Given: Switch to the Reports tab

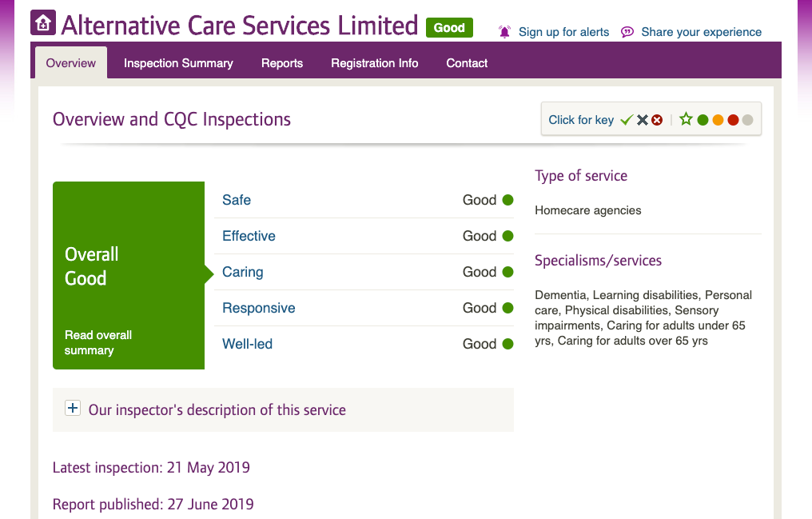Looking at the screenshot, I should (x=281, y=63).
